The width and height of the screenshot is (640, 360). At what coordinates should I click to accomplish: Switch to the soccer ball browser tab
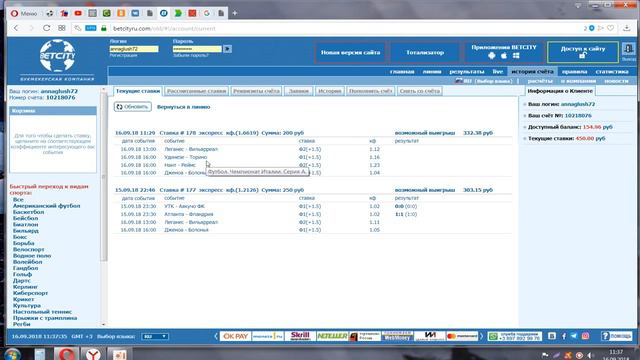50,13
